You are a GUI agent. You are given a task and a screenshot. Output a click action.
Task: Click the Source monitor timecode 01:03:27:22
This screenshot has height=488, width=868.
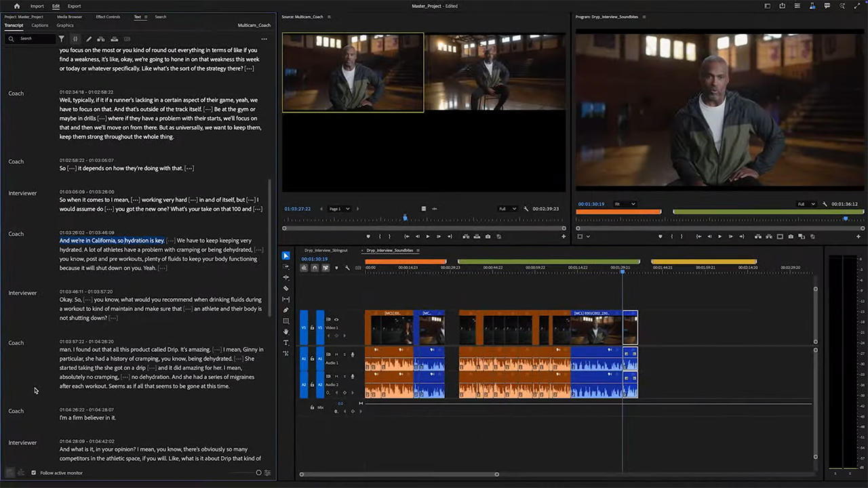click(x=297, y=209)
